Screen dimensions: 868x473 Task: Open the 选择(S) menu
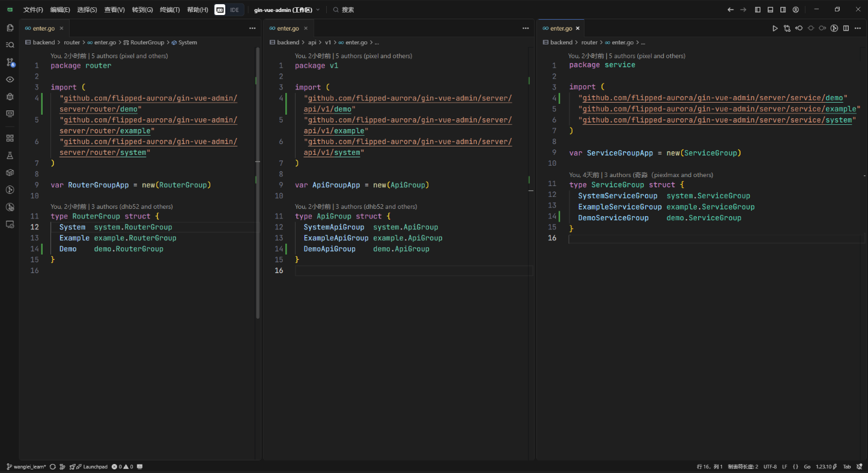[87, 10]
